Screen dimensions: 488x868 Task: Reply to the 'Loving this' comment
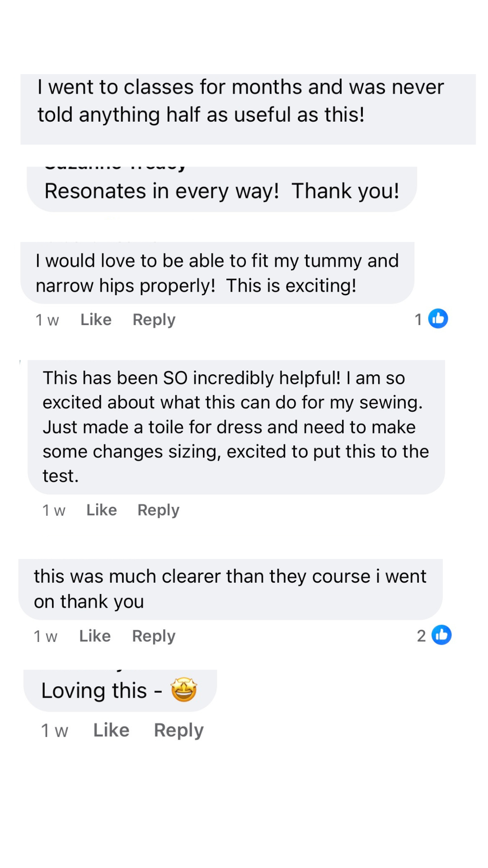178,730
